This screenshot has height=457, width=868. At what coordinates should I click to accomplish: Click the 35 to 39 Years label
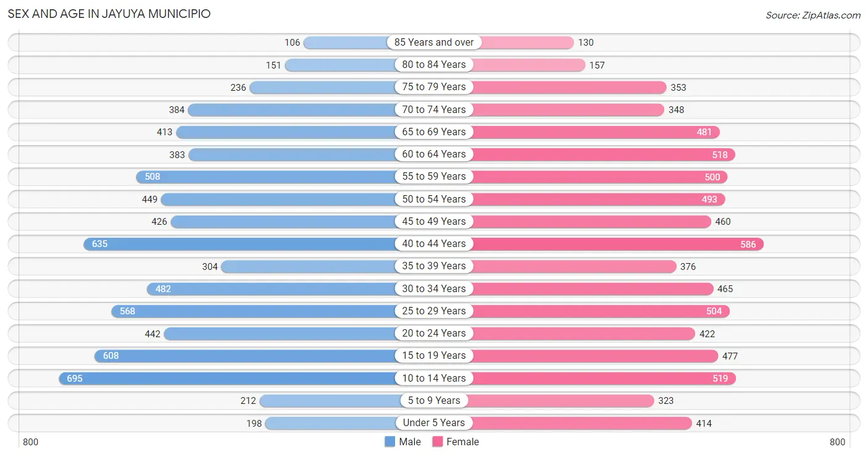pos(434,266)
